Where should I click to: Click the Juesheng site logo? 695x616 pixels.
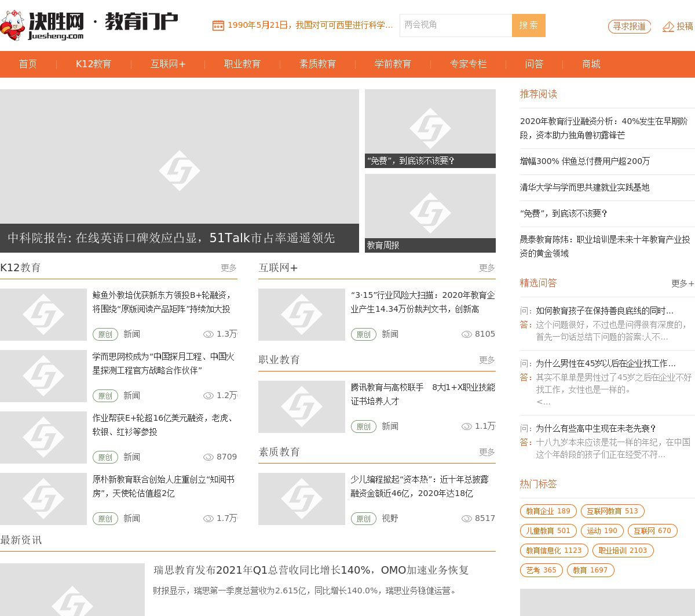pos(43,25)
